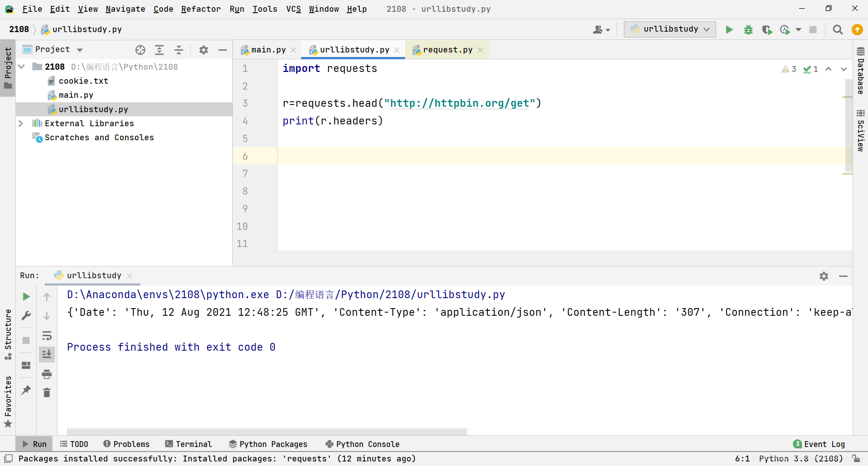868x466 pixels.
Task: Open the Terminal tool window
Action: [x=189, y=444]
